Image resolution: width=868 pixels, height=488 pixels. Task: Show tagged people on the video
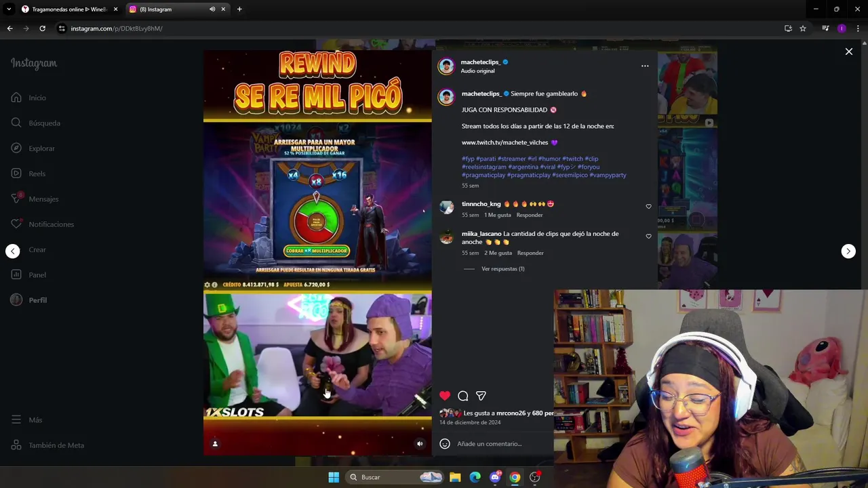[215, 444]
